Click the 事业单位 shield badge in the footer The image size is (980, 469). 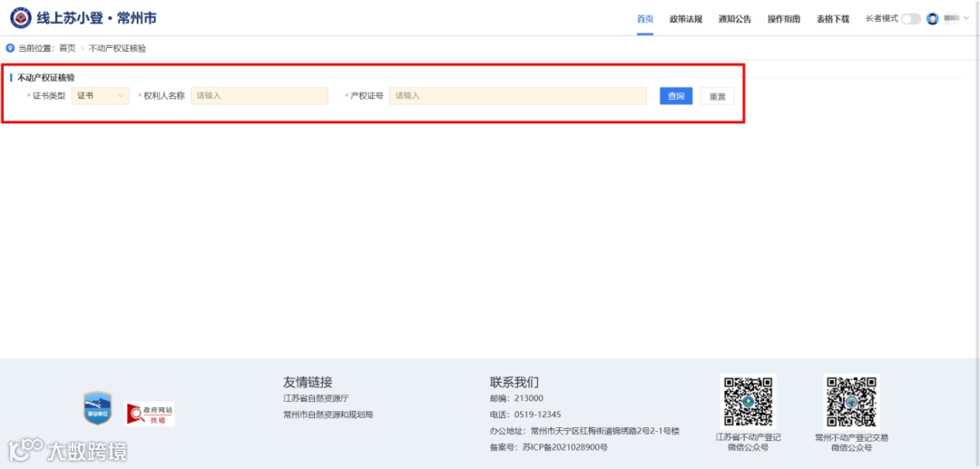(x=97, y=408)
